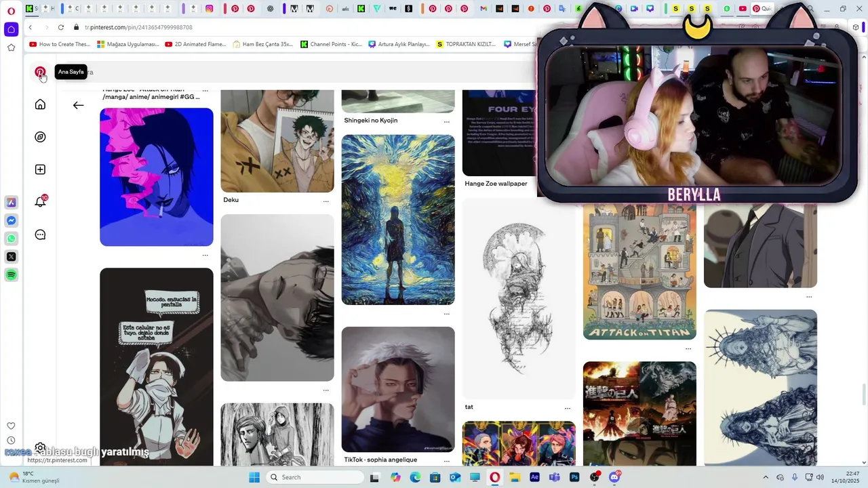Select the Opera workspace home icon
Image resolution: width=868 pixels, height=488 pixels.
coord(12,29)
